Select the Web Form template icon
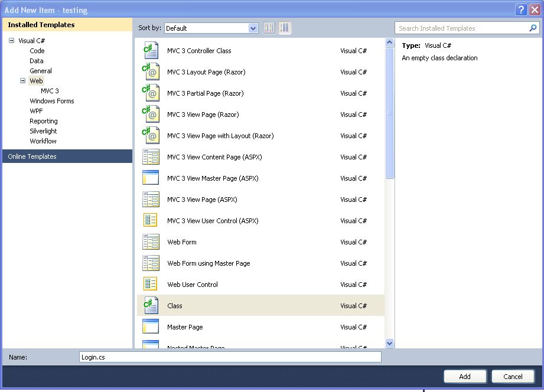 coord(151,241)
